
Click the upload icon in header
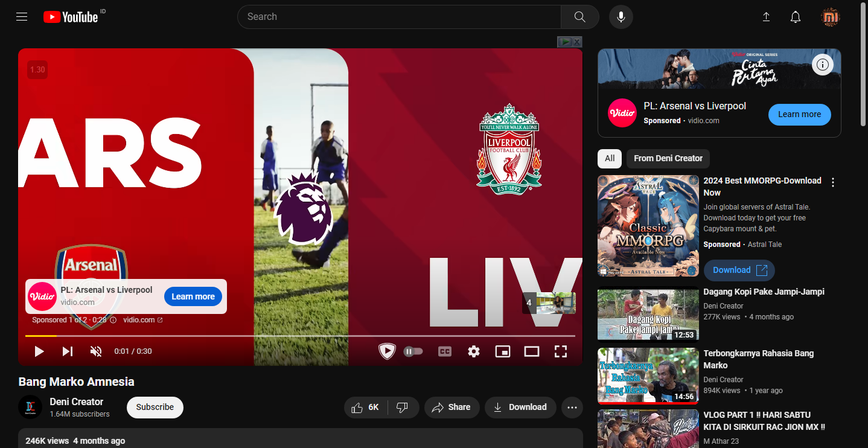pyautogui.click(x=766, y=17)
